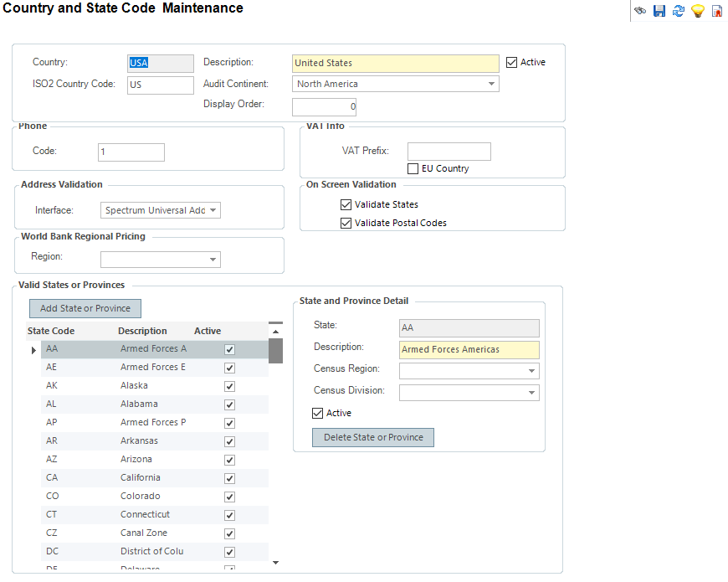Select the Arizona description cell

pos(136,460)
